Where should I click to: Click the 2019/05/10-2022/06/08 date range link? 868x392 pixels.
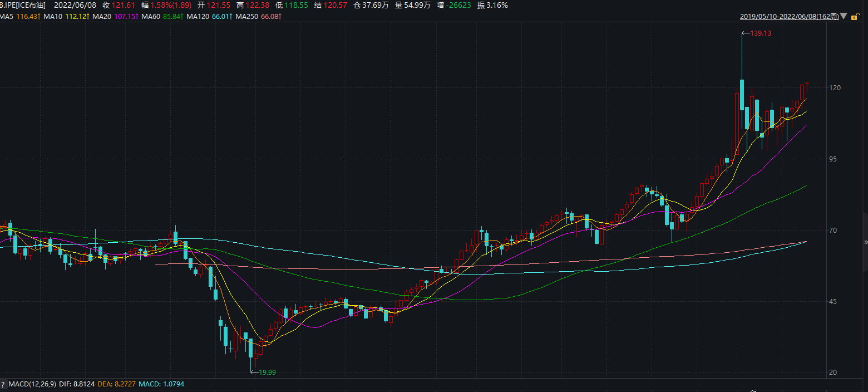point(789,17)
